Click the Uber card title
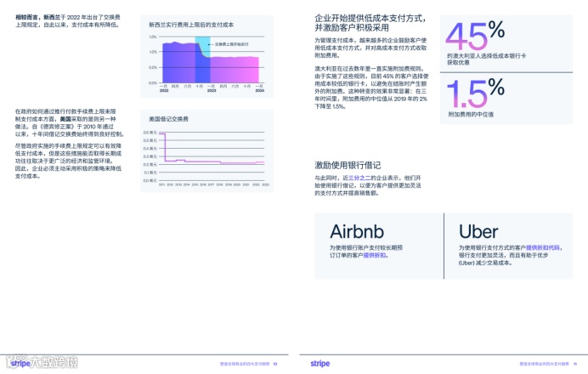The height and width of the screenshot is (374, 588). [x=478, y=231]
